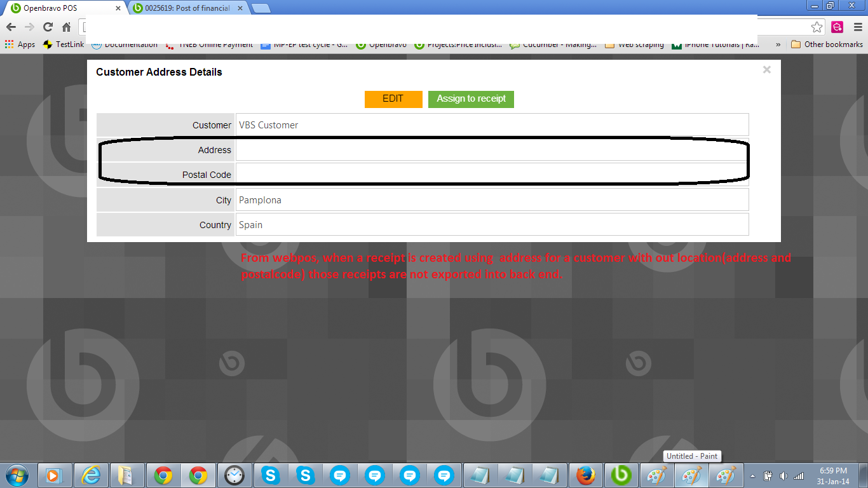Open Windows Media Player from taskbar

click(x=55, y=475)
